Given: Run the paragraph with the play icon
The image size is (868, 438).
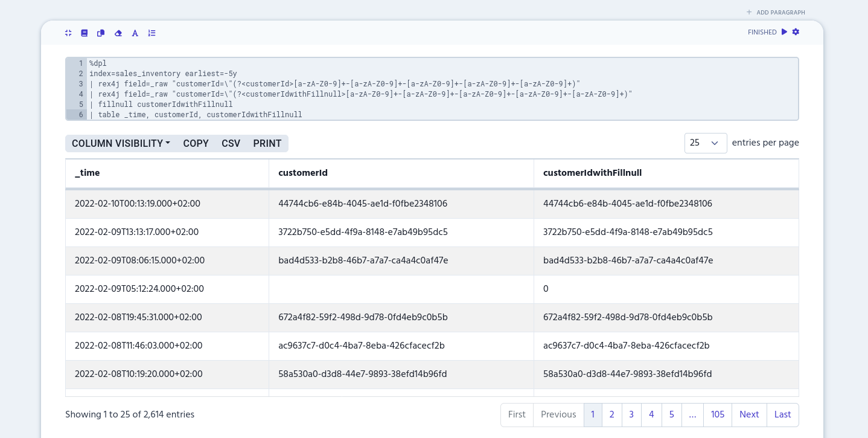Looking at the screenshot, I should pos(784,32).
